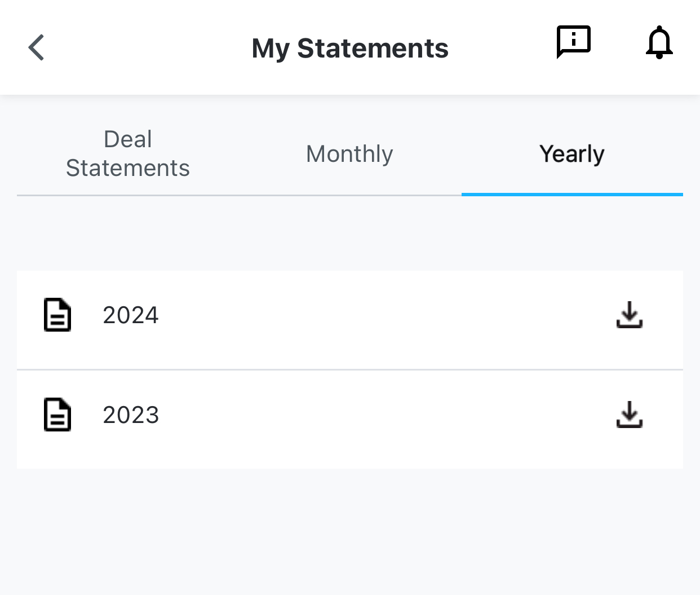Click the divider between 2024 and 2023 rows
The width and height of the screenshot is (700, 595).
(349, 370)
